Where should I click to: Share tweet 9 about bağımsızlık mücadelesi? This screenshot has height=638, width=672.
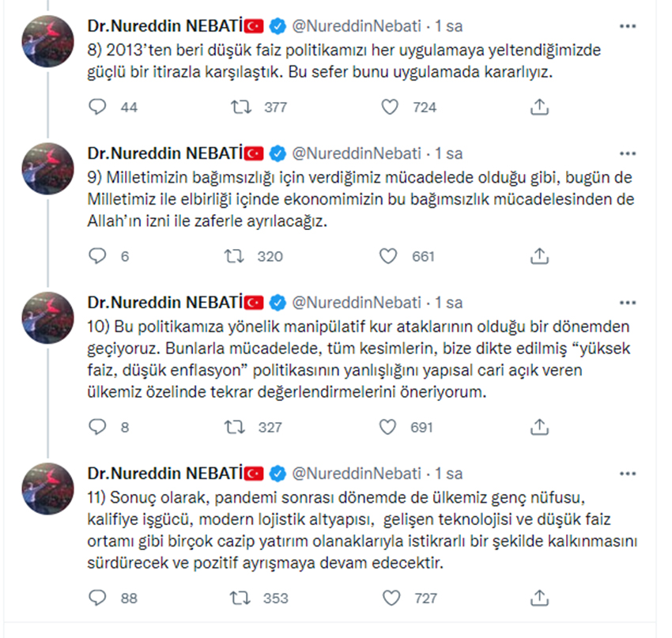(539, 256)
